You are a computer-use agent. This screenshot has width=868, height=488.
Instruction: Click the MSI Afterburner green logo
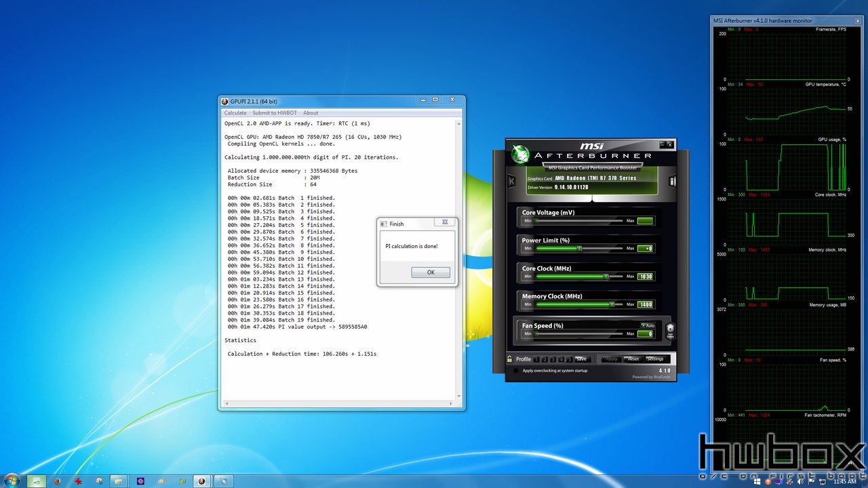tap(520, 155)
